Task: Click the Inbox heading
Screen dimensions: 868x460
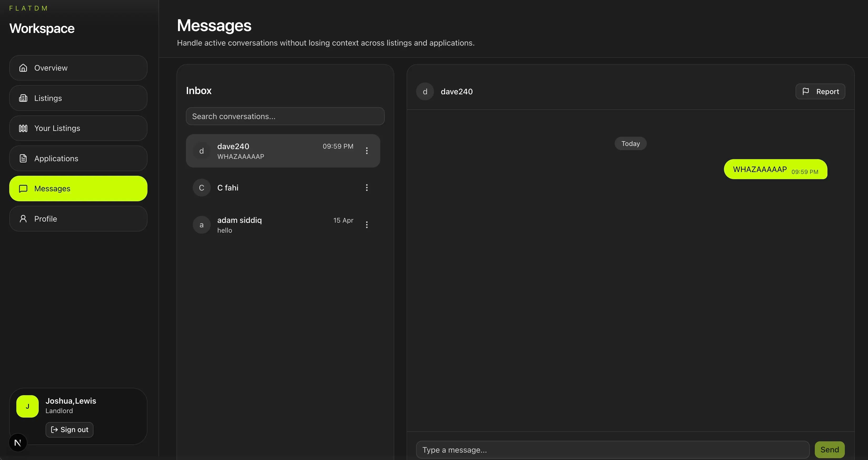Action: 199,91
